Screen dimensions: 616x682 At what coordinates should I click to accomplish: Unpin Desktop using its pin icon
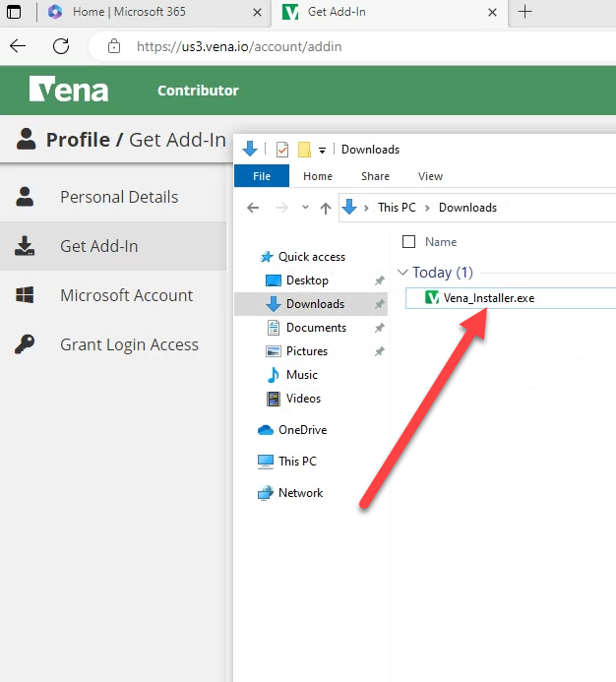[x=380, y=280]
